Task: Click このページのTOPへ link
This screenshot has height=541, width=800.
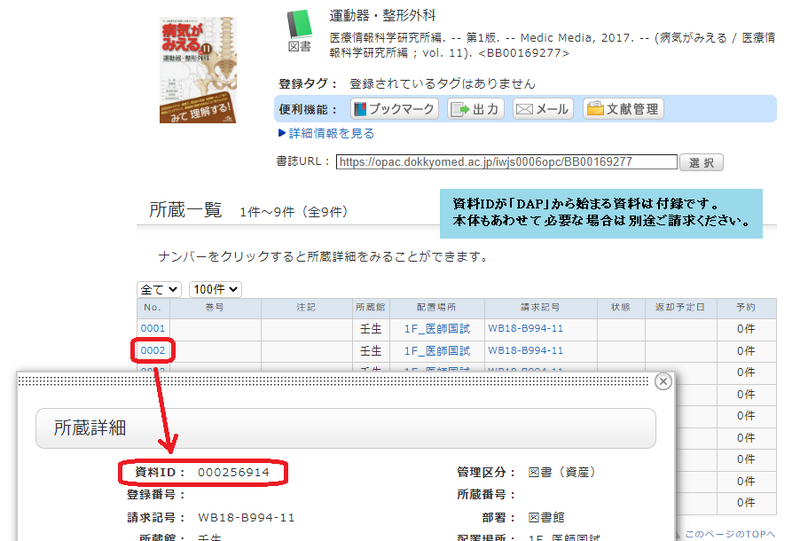Action: click(730, 534)
